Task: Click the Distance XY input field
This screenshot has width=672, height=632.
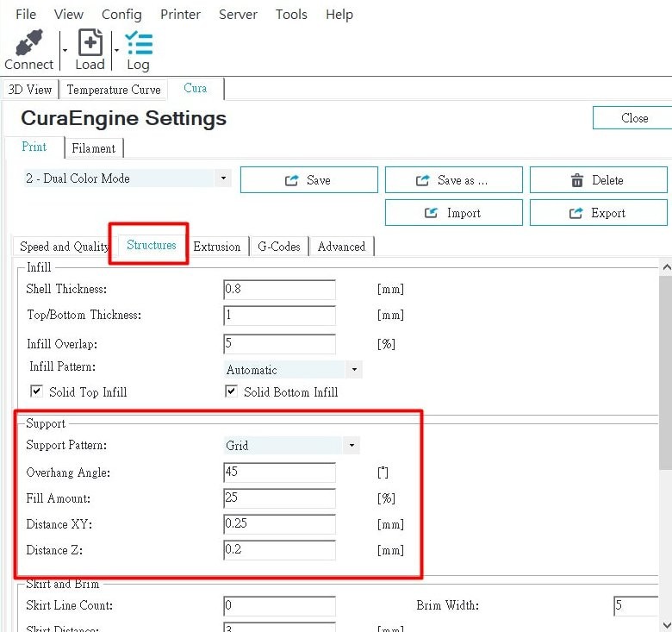Action: coord(279,524)
